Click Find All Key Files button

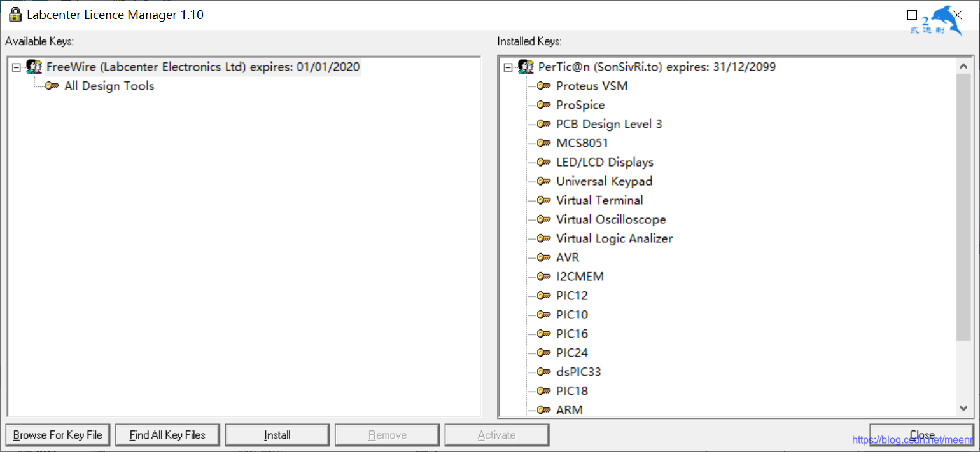click(x=167, y=435)
